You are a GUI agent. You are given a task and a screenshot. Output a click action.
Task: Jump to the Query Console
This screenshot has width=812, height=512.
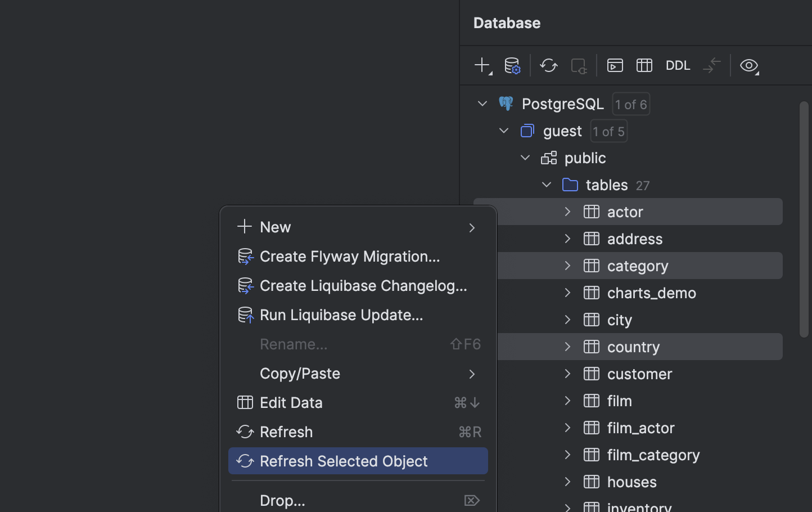(x=614, y=65)
